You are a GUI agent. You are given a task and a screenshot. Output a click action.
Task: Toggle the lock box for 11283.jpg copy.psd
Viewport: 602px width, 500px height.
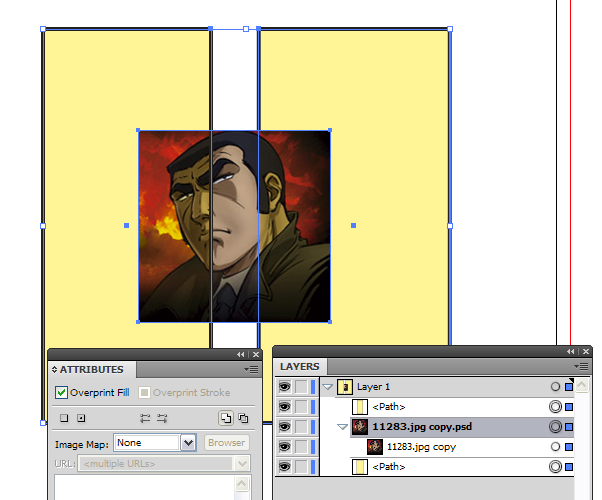pyautogui.click(x=301, y=427)
